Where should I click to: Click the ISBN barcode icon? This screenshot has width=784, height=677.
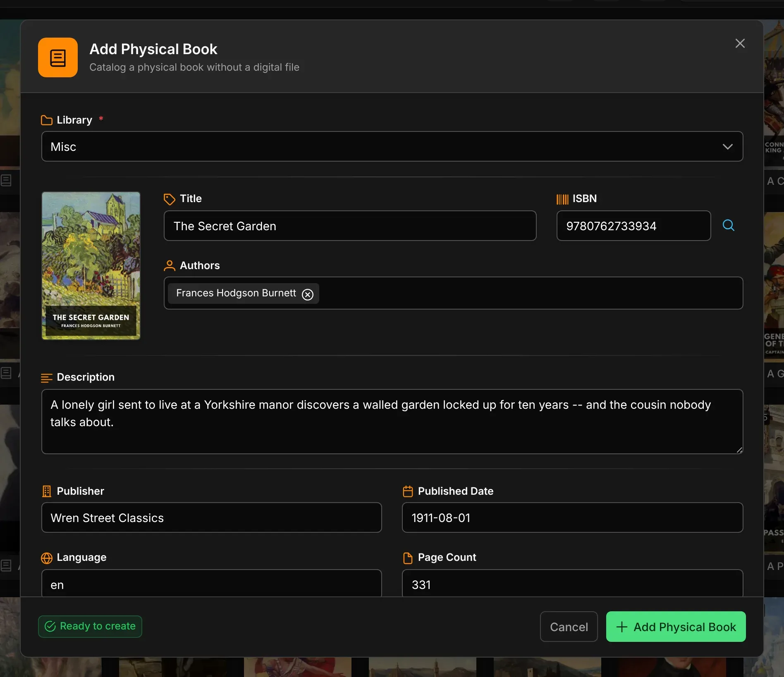[562, 199]
